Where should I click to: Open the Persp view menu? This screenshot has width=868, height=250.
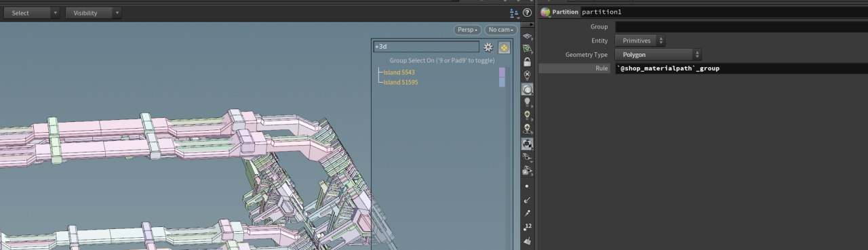[468, 30]
